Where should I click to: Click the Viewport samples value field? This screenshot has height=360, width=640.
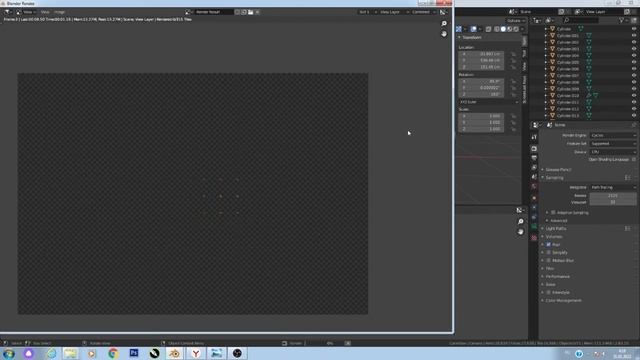pyautogui.click(x=613, y=202)
